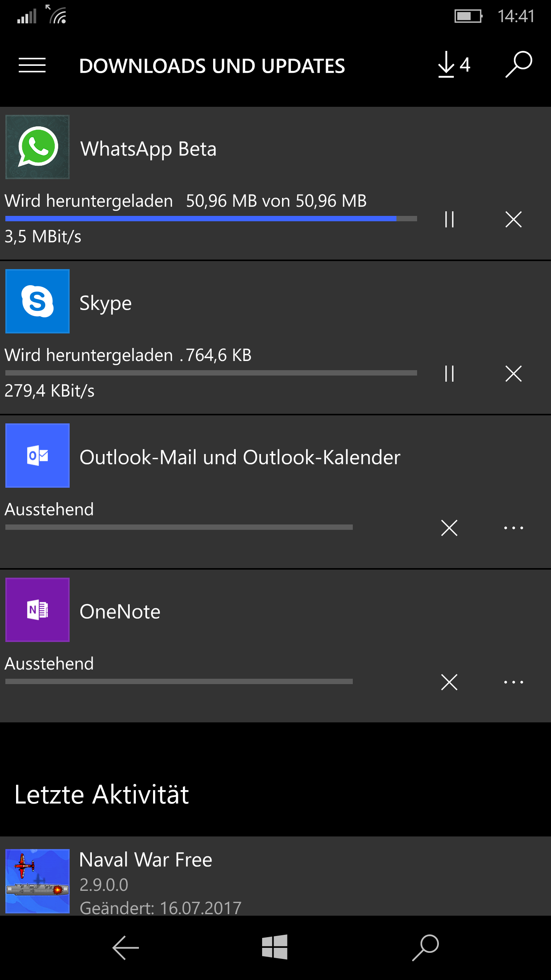Screen dimensions: 551x980
Task: Open the Naval War Free thumbnail
Action: (37, 881)
